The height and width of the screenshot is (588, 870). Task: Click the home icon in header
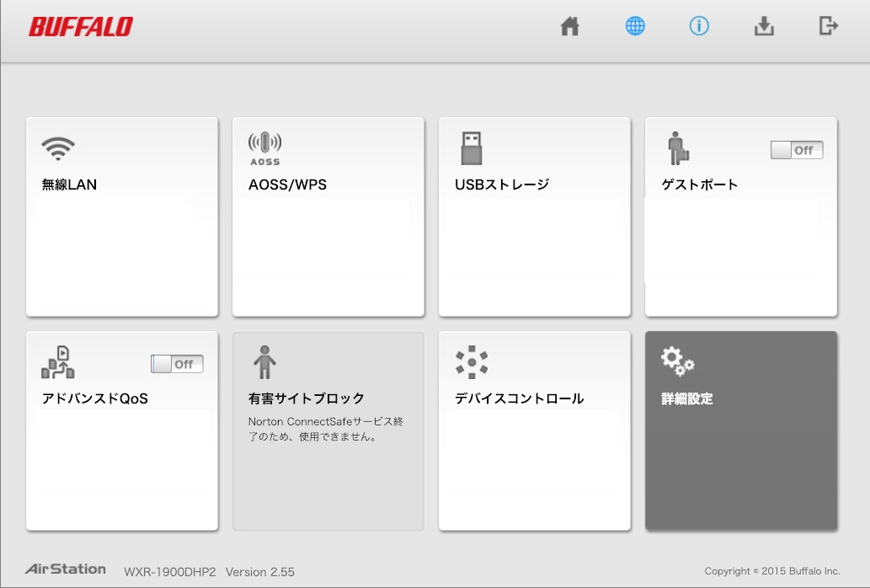click(x=570, y=26)
